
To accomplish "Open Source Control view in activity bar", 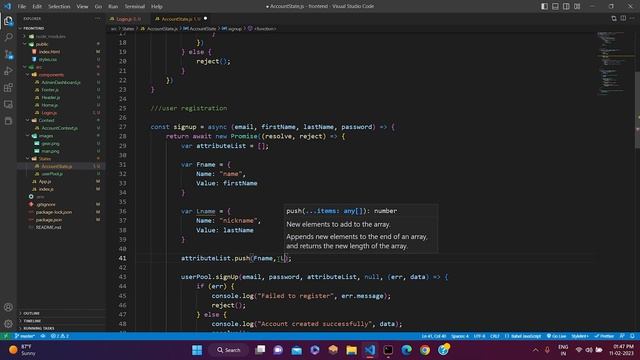I will coord(8,54).
